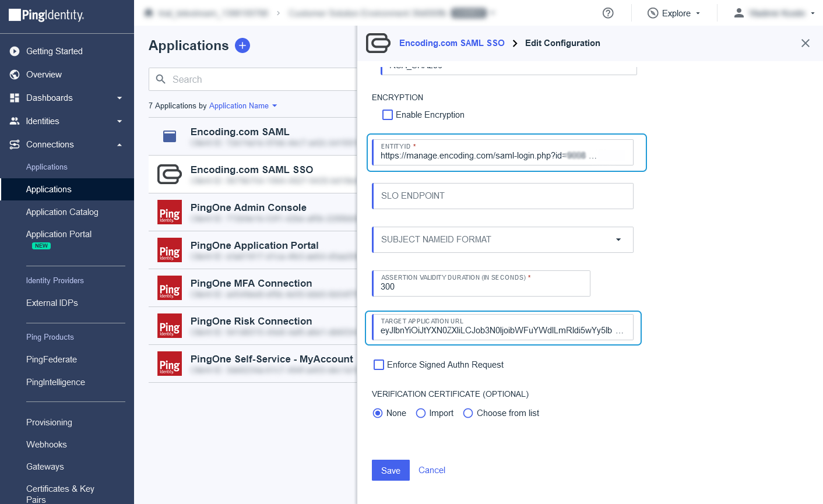Add a new application with plus icon
Screen dimensions: 823x504
click(x=242, y=45)
